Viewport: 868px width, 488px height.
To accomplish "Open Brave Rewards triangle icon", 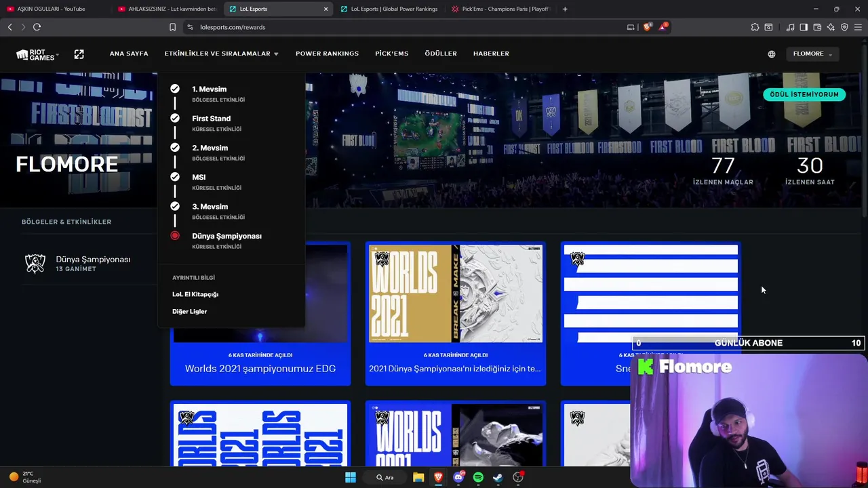I will pos(663,27).
